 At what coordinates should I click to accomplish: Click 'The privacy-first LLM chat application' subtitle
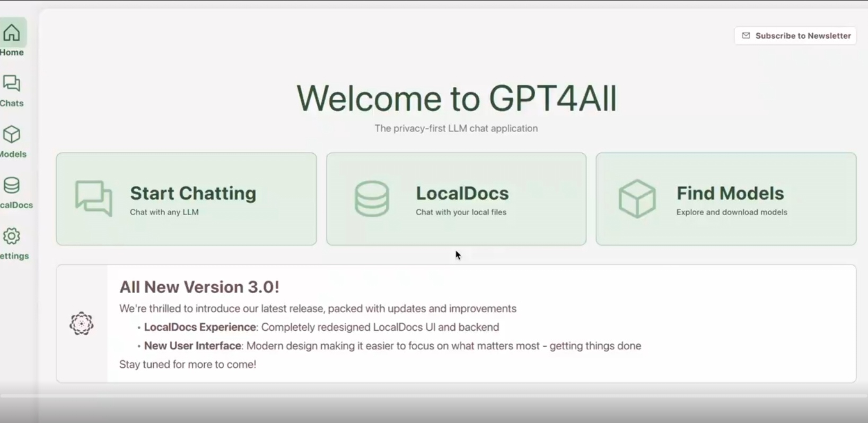[456, 128]
